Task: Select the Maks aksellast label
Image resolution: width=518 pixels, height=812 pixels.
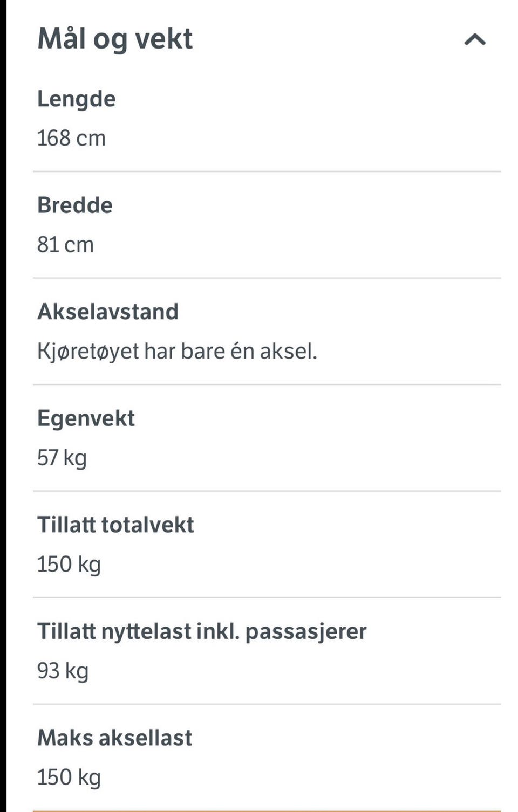Action: click(x=114, y=738)
